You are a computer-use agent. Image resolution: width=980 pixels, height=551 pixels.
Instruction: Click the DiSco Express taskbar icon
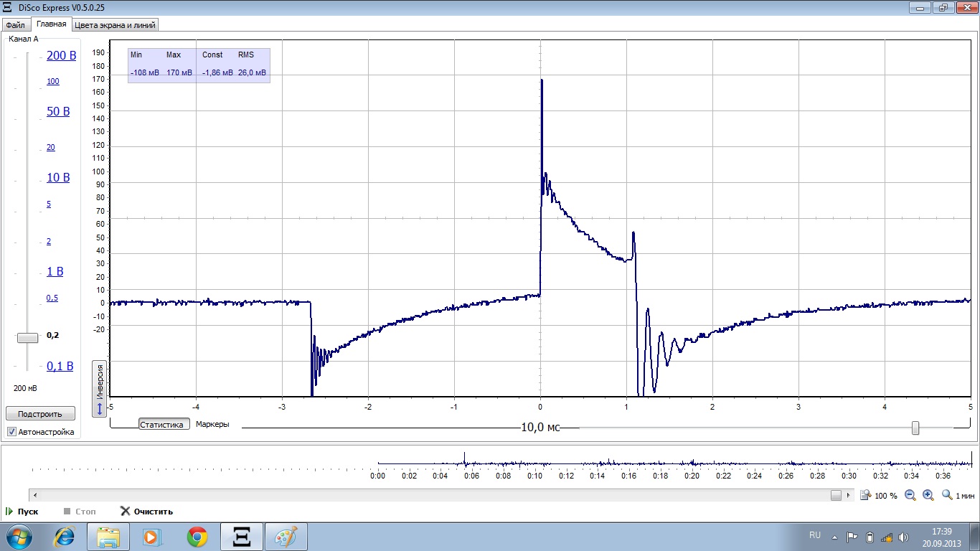[242, 537]
